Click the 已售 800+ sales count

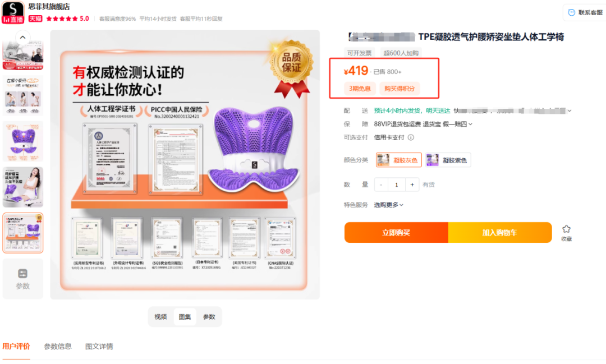(387, 72)
